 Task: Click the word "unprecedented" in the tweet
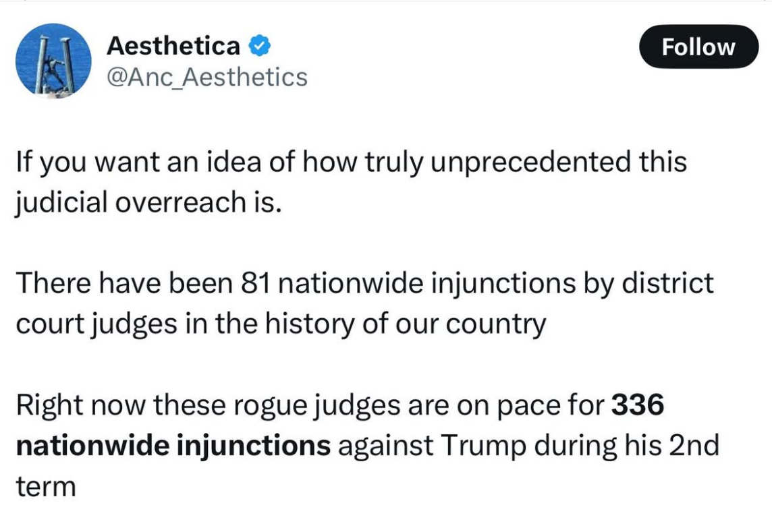[x=530, y=162]
